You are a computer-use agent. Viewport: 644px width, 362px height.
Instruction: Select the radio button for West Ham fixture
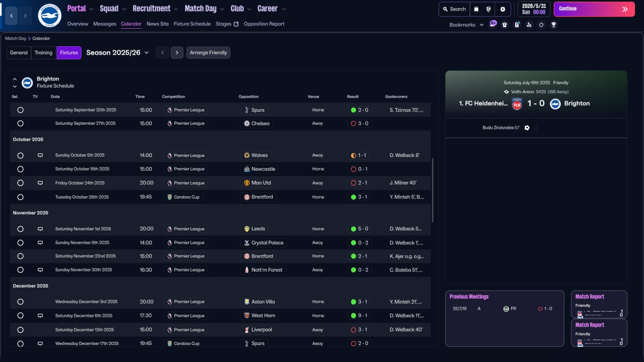coord(20,316)
